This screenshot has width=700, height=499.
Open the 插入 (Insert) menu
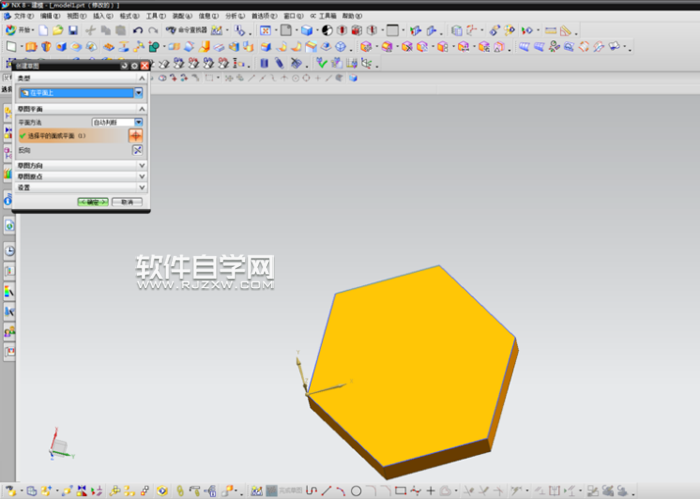(102, 17)
